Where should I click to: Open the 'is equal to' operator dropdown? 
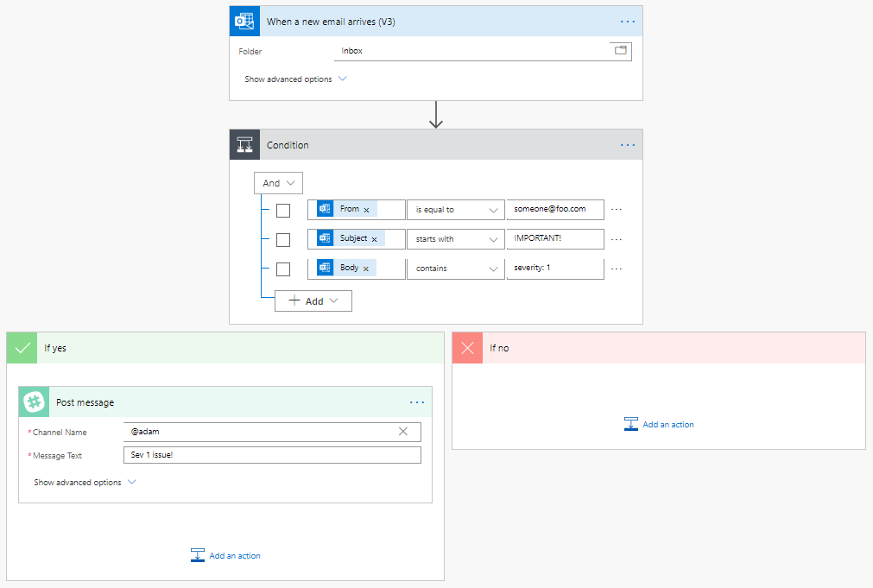(x=456, y=210)
